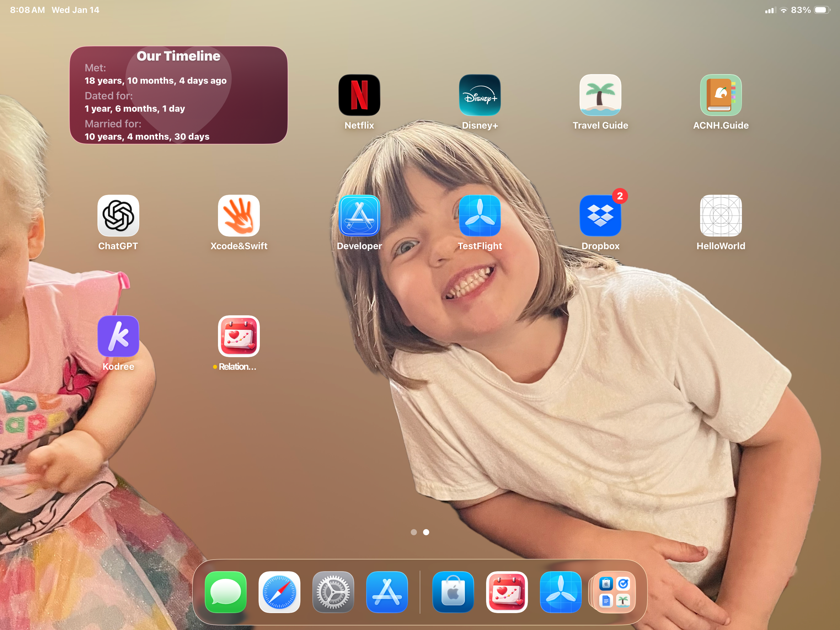Open the relationship calendar app in the dock
Viewport: 840px width, 630px height.
click(x=507, y=592)
